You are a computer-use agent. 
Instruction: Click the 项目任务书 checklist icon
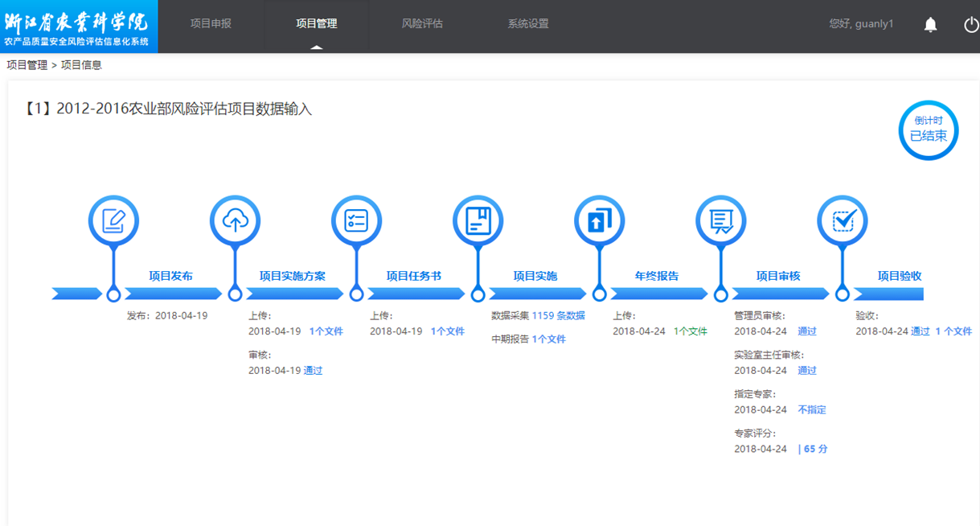point(356,220)
